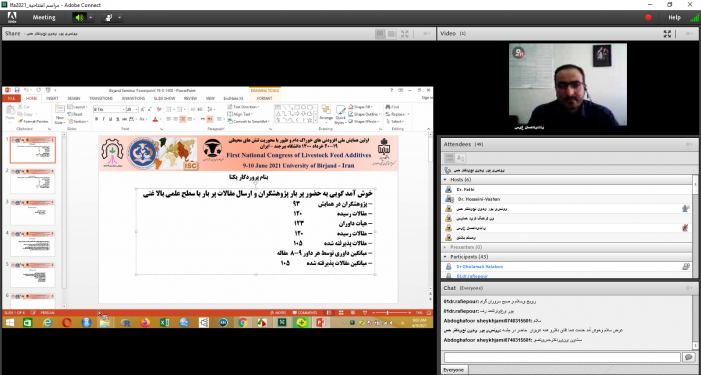Mute the green speaker audio icon
The width and height of the screenshot is (701, 375).
[x=80, y=17]
